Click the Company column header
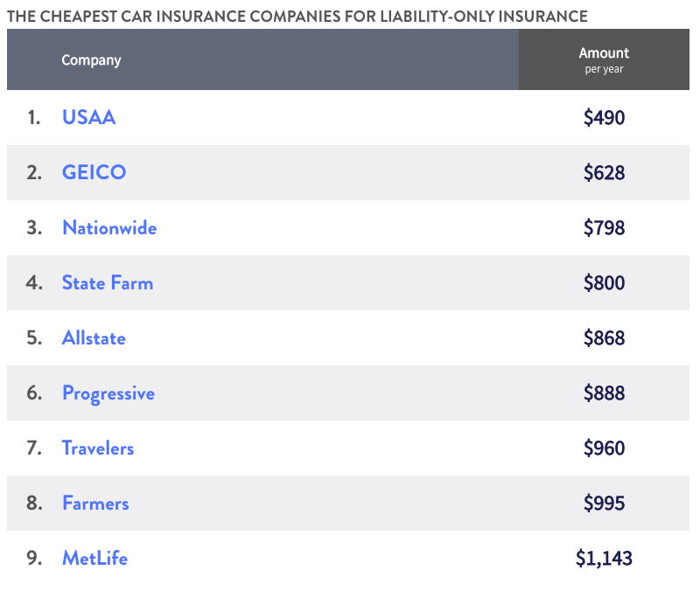 click(91, 60)
